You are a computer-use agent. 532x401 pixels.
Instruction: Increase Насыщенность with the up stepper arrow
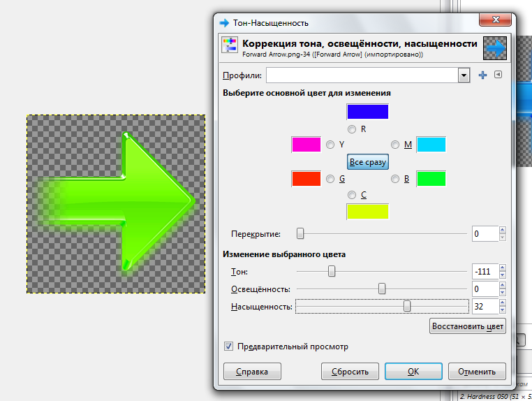coord(503,302)
